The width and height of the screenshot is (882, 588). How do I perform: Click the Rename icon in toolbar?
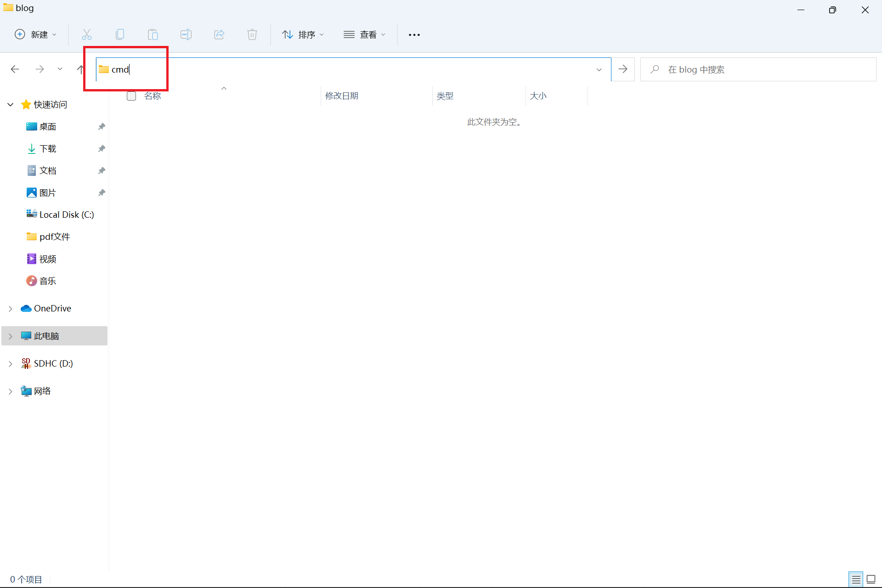pos(186,34)
